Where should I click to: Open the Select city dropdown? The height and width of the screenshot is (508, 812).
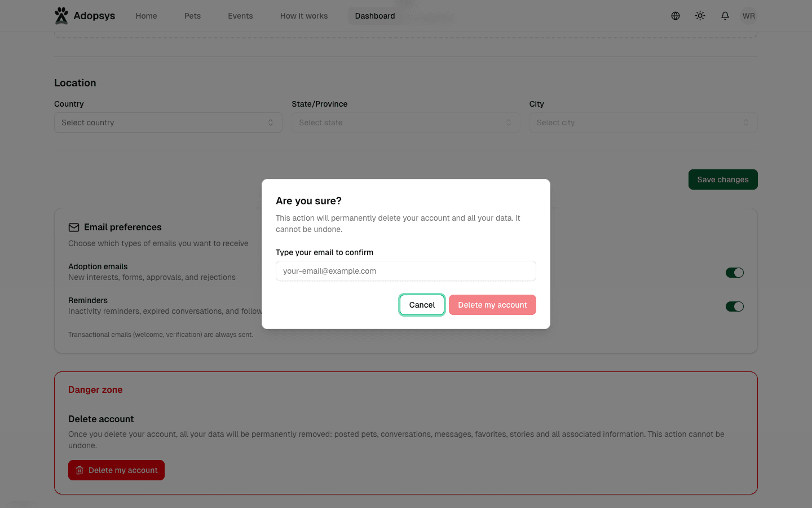(x=643, y=122)
